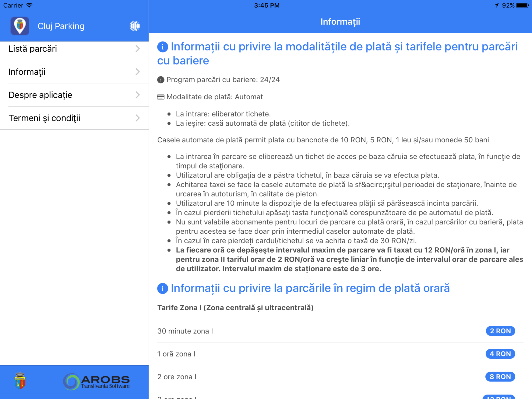Open the Listă parcări menu item
532x399 pixels.
[33, 49]
